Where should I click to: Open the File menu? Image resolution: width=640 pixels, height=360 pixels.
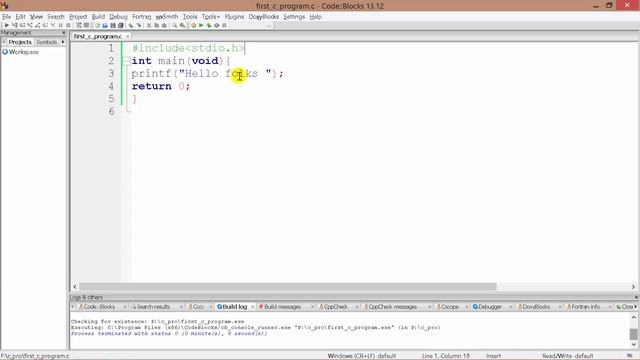(x=7, y=17)
